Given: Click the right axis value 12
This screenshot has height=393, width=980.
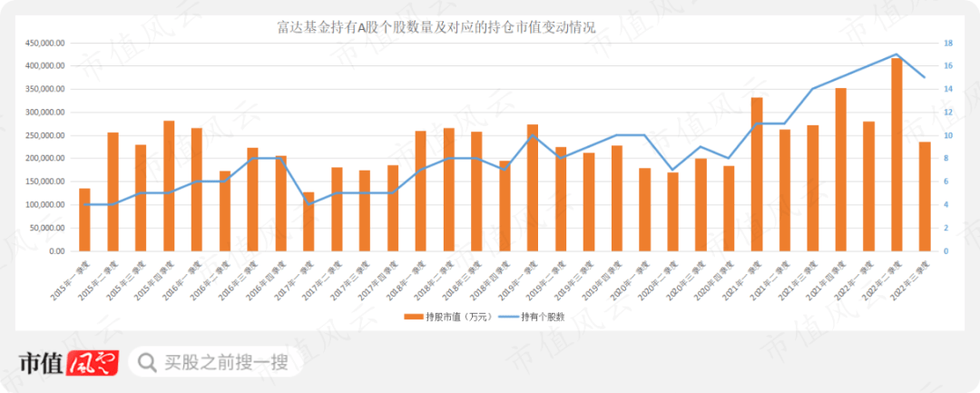Looking at the screenshot, I should point(948,113).
